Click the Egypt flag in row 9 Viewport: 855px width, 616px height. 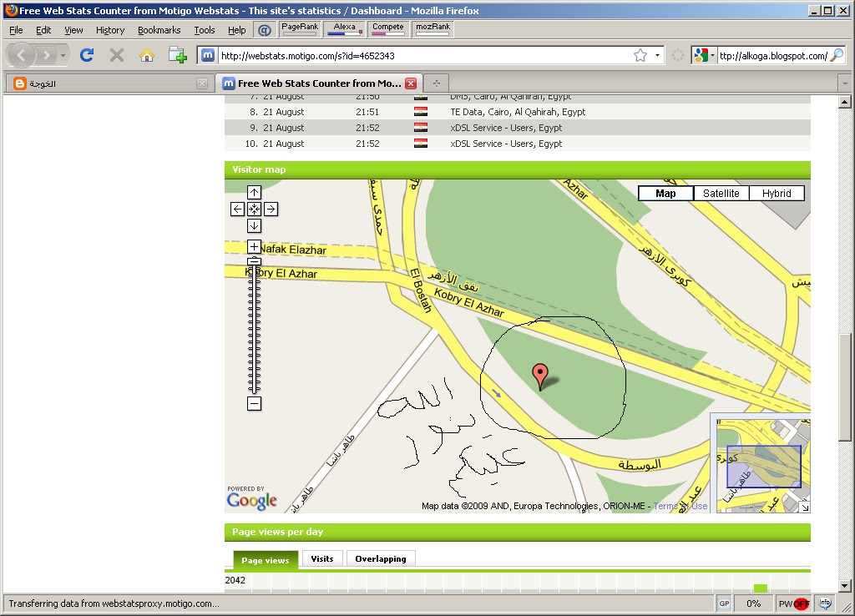pos(421,128)
